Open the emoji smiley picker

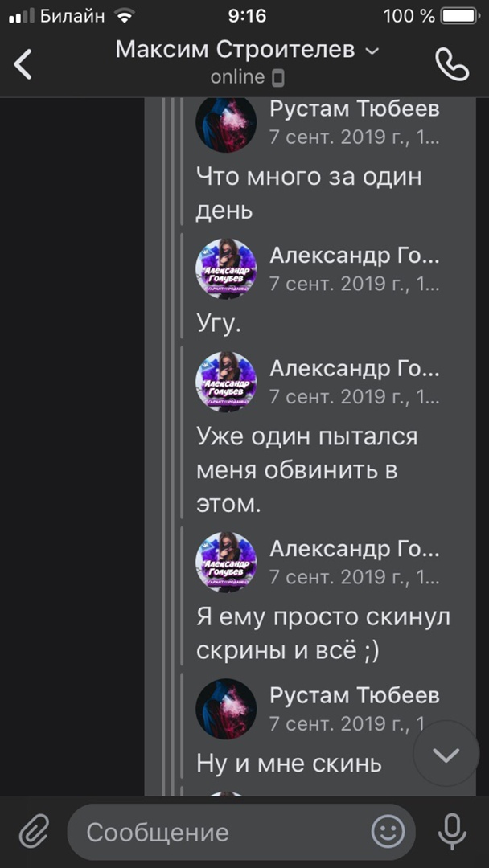[388, 831]
